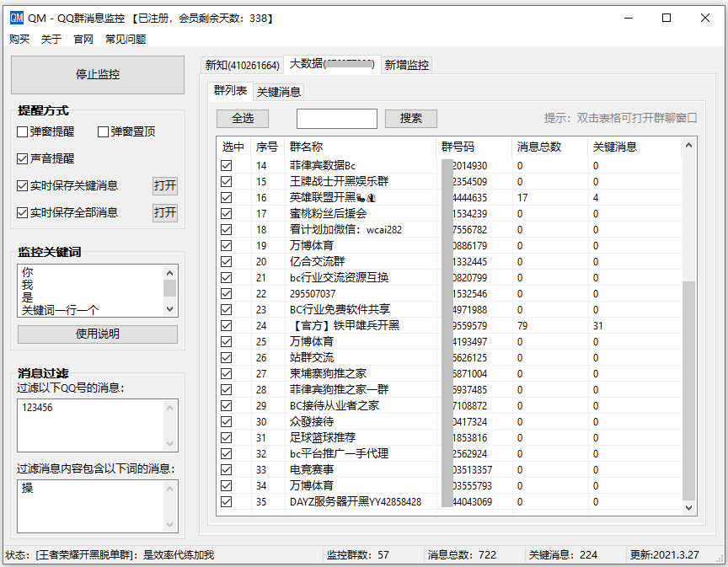
Task: Click the group table scroll-down arrow
Action: click(x=689, y=508)
